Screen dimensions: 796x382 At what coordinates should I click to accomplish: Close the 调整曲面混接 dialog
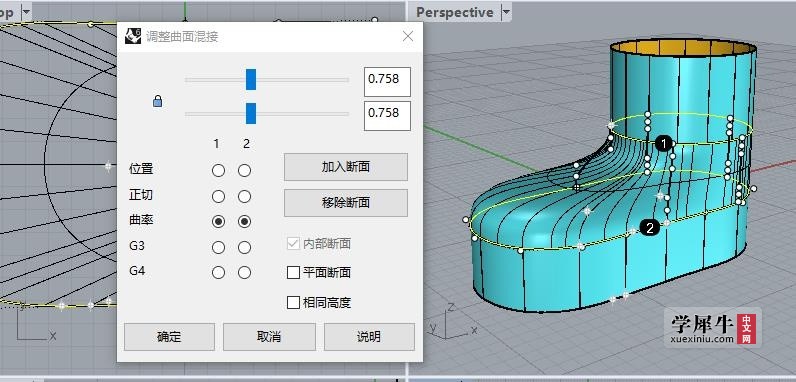point(408,36)
